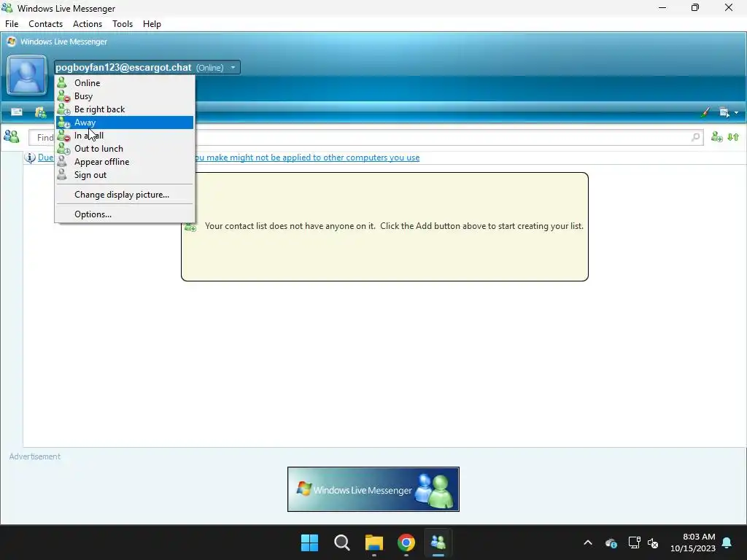Click the Windows Live Messenger ad banner
Viewport: 747px width, 560px height.
373,489
